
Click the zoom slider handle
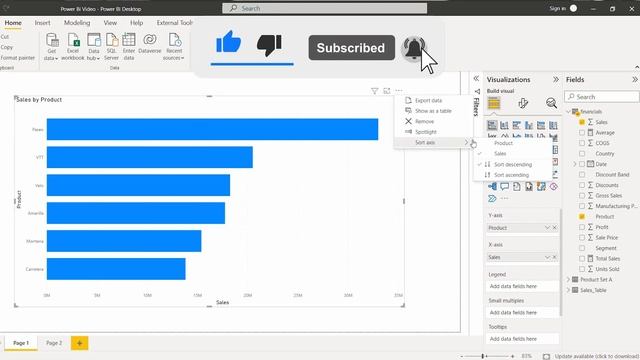[482, 356]
